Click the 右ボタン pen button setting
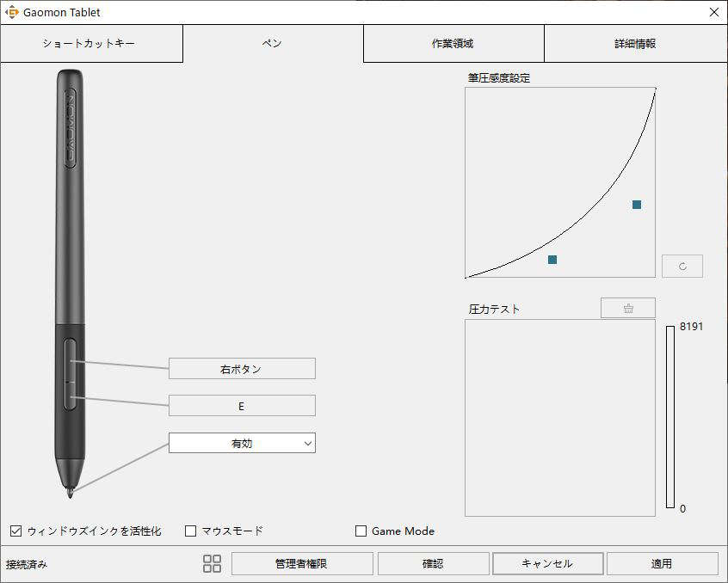The height and width of the screenshot is (583, 728). [242, 369]
